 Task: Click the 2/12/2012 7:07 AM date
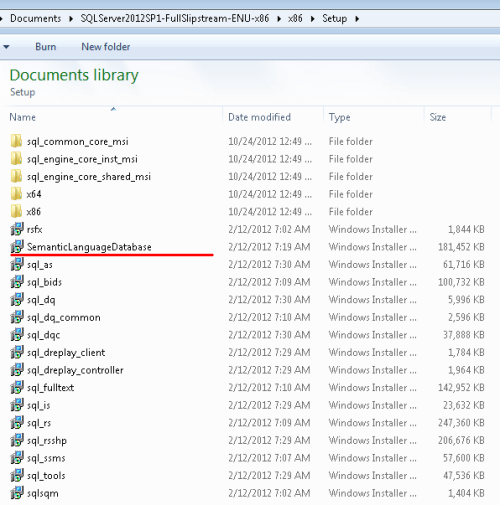(269, 458)
